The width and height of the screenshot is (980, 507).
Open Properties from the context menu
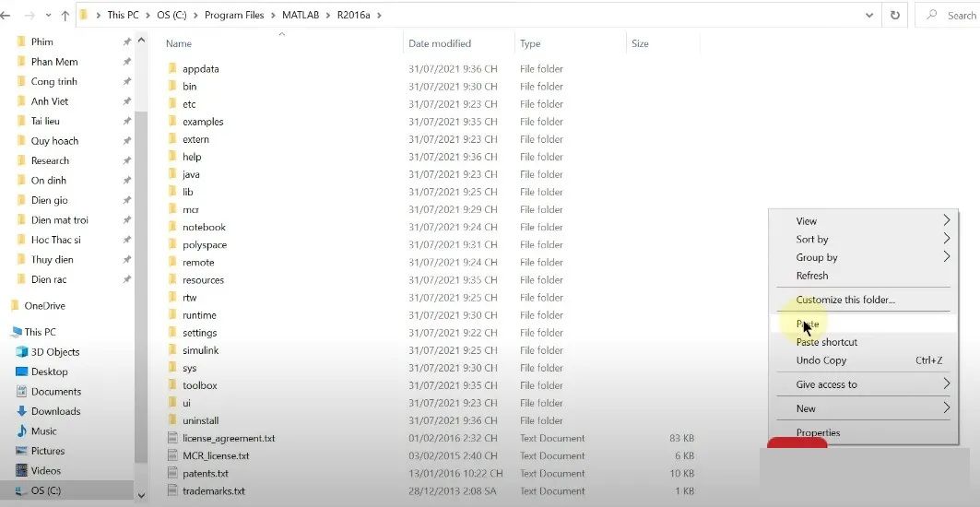point(863,432)
